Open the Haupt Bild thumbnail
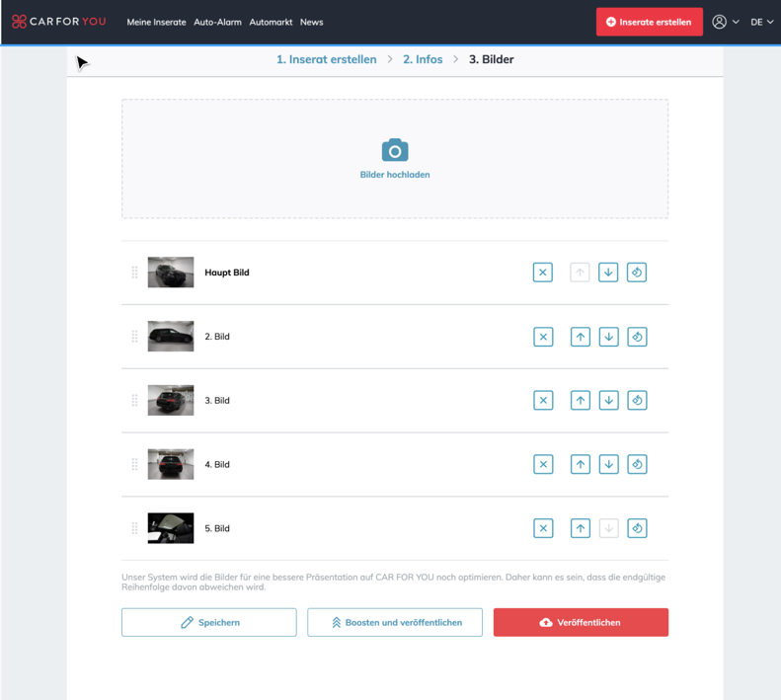Screen dimensions: 781x700 pyautogui.click(x=171, y=272)
